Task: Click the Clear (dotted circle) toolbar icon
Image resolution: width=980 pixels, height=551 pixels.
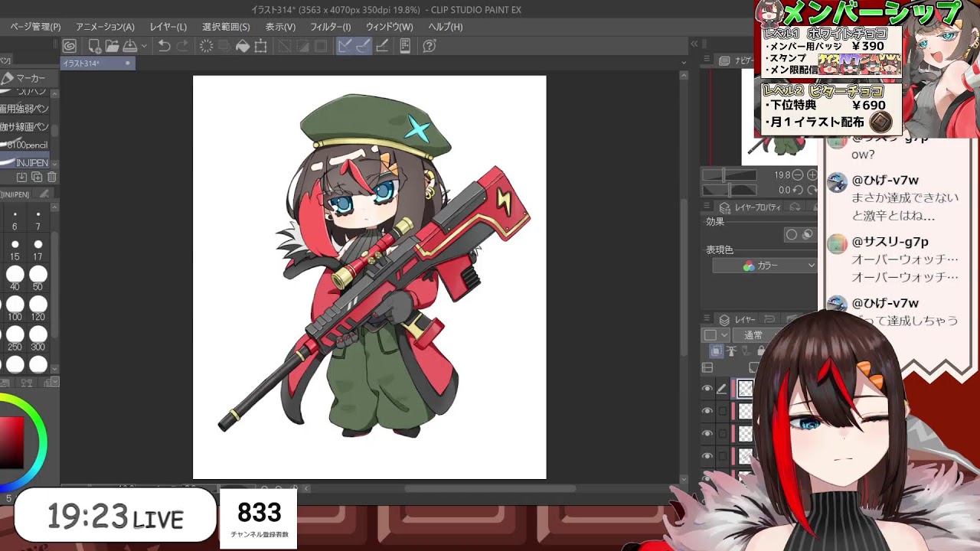Action: 206,46
